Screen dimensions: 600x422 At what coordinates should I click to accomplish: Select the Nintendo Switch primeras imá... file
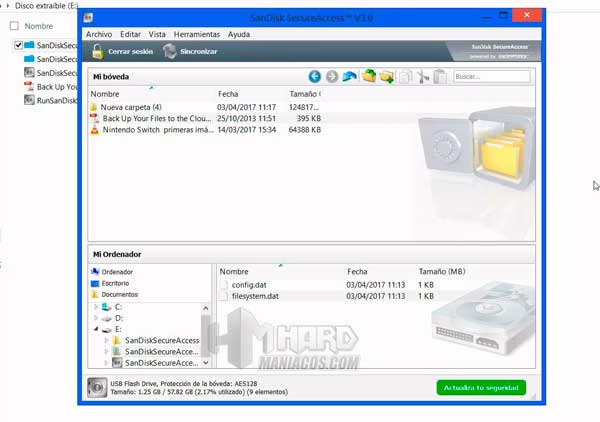click(x=158, y=130)
